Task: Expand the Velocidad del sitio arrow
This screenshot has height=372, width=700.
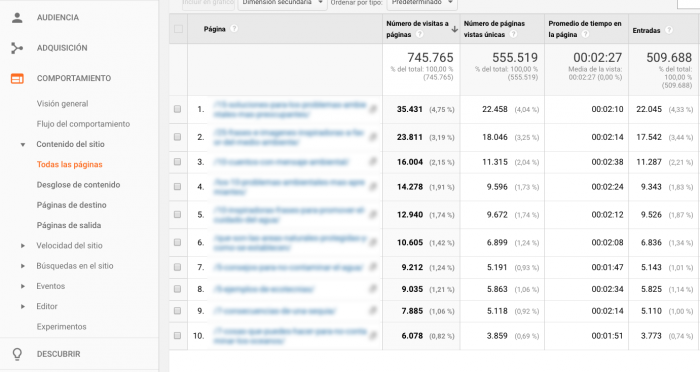Action: click(23, 246)
